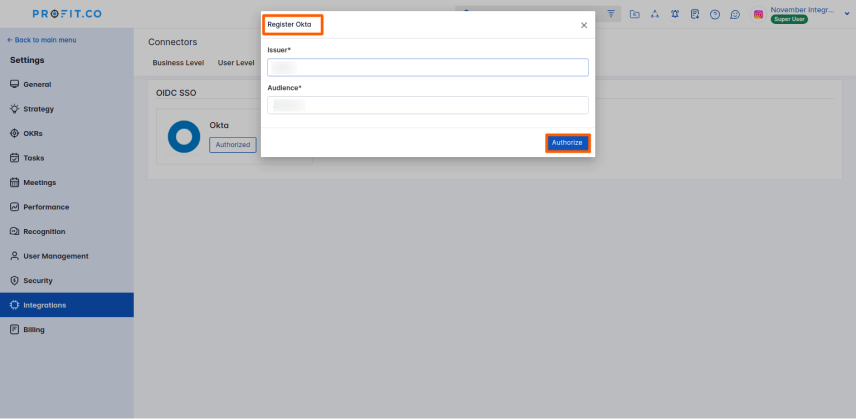Click the Profit.co logo
This screenshot has height=419, width=856.
[67, 14]
